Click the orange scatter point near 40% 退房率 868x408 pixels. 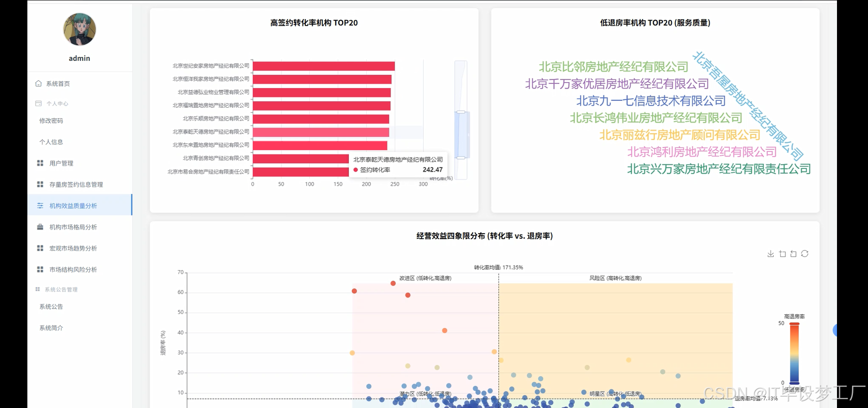(x=445, y=330)
